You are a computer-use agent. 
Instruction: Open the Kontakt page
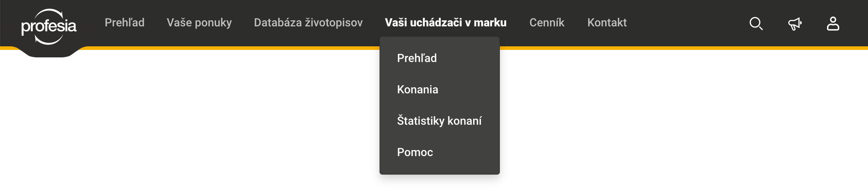607,22
